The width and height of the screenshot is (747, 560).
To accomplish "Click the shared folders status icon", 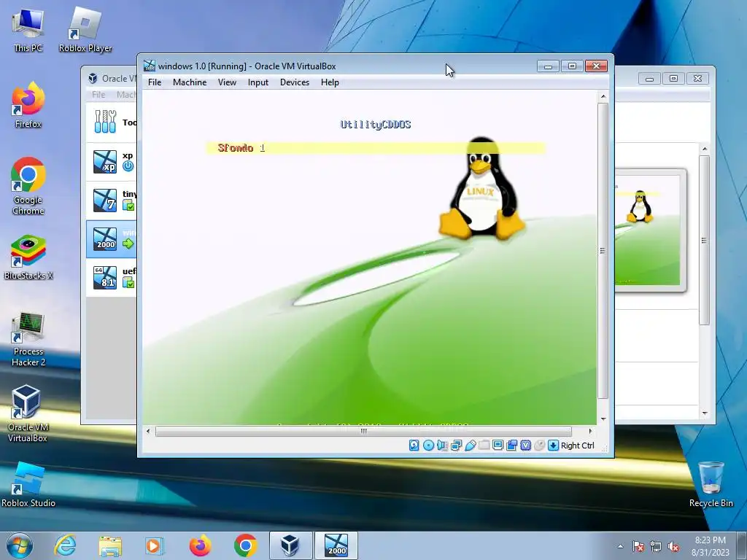I will pos(484,446).
